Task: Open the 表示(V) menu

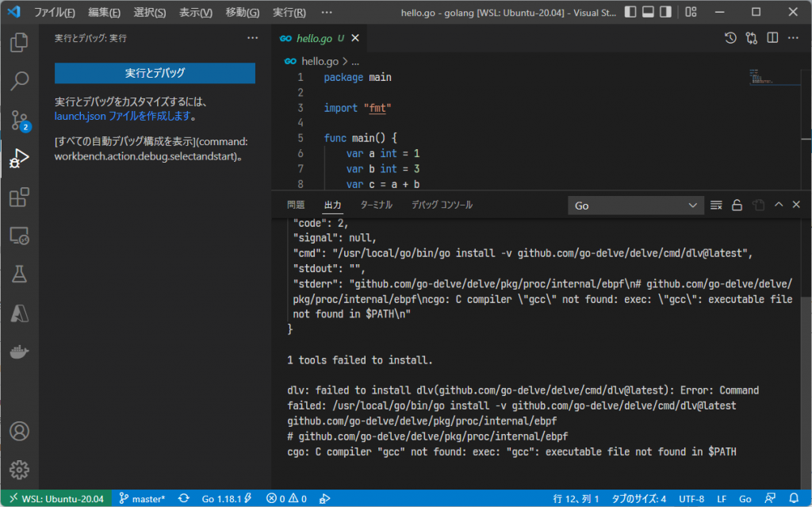Action: tap(196, 13)
